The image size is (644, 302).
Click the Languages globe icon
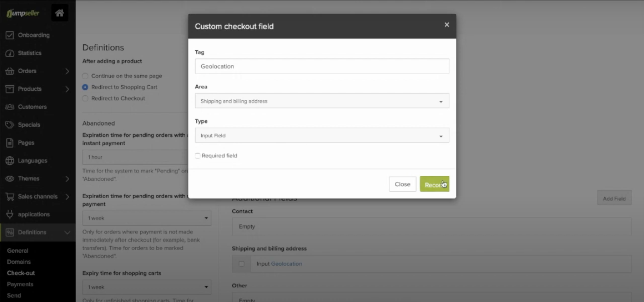10,161
